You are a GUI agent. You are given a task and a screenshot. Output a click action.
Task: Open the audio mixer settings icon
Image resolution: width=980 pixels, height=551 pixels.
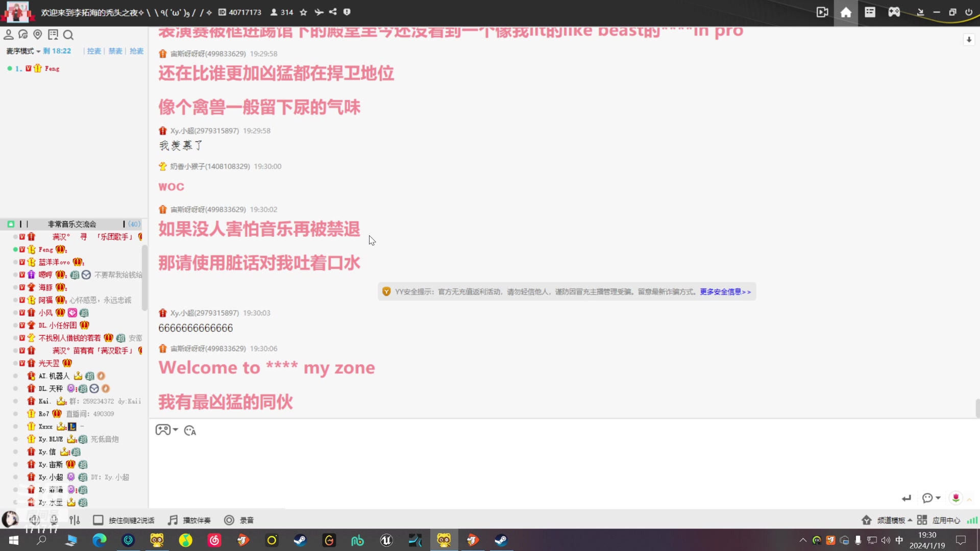click(75, 520)
